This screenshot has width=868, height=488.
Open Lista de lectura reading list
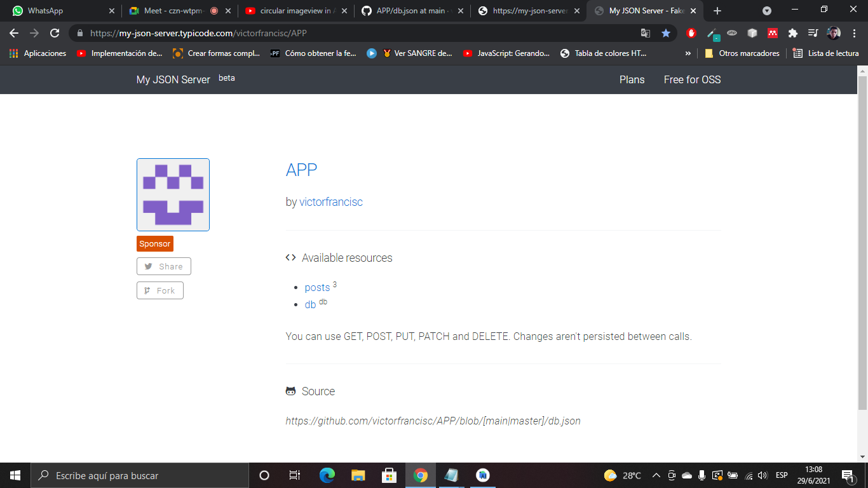tap(826, 53)
